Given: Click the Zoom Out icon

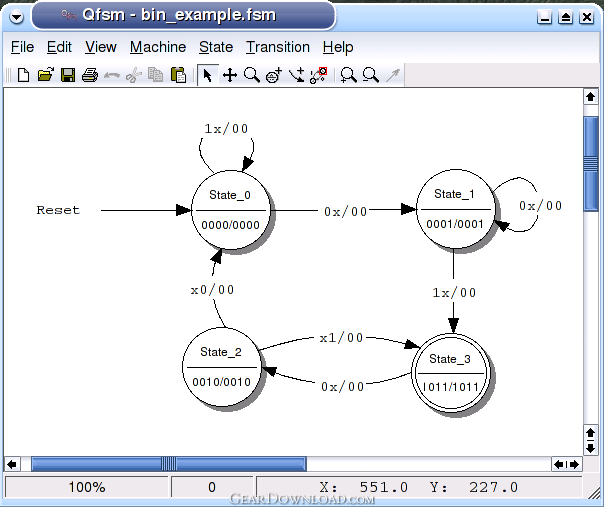Looking at the screenshot, I should click(371, 75).
